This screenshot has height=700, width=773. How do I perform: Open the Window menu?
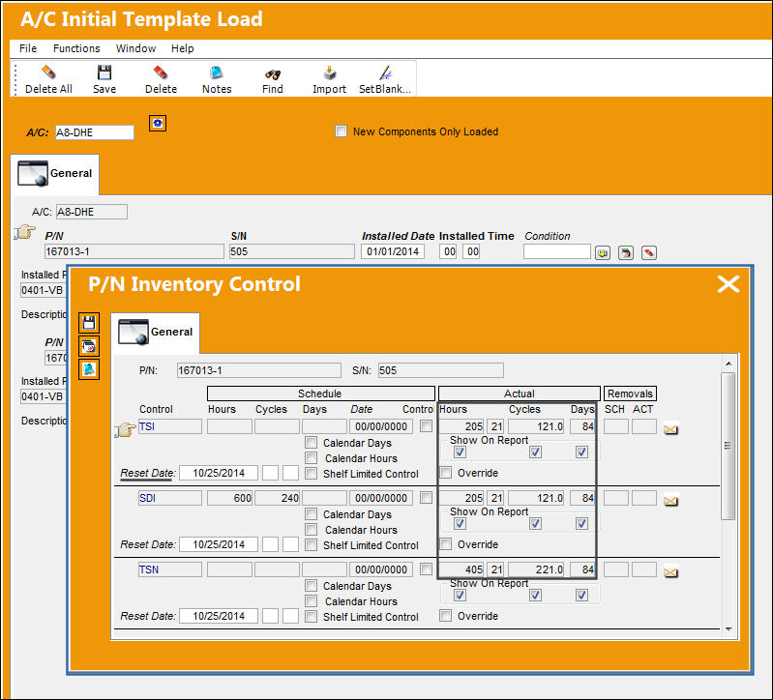tap(135, 48)
